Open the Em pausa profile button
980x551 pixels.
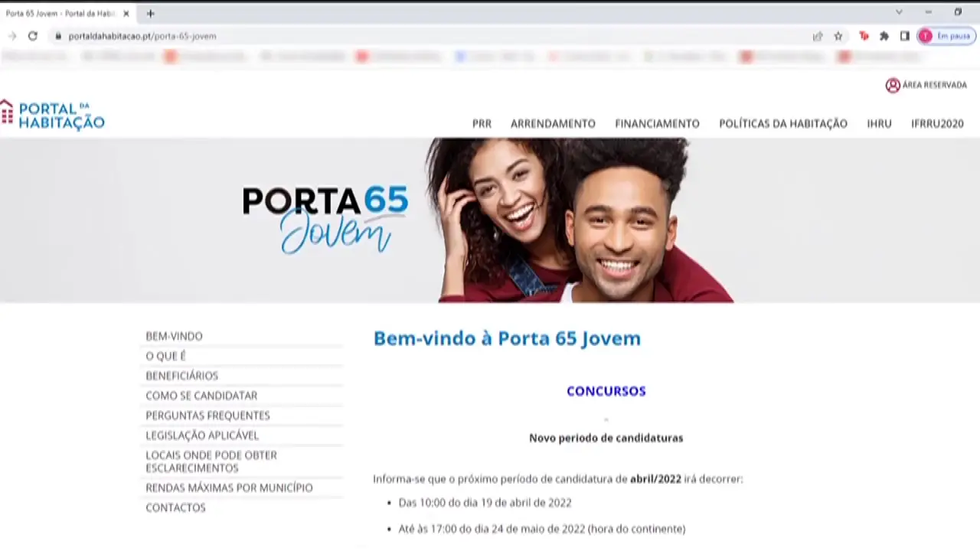coord(946,36)
